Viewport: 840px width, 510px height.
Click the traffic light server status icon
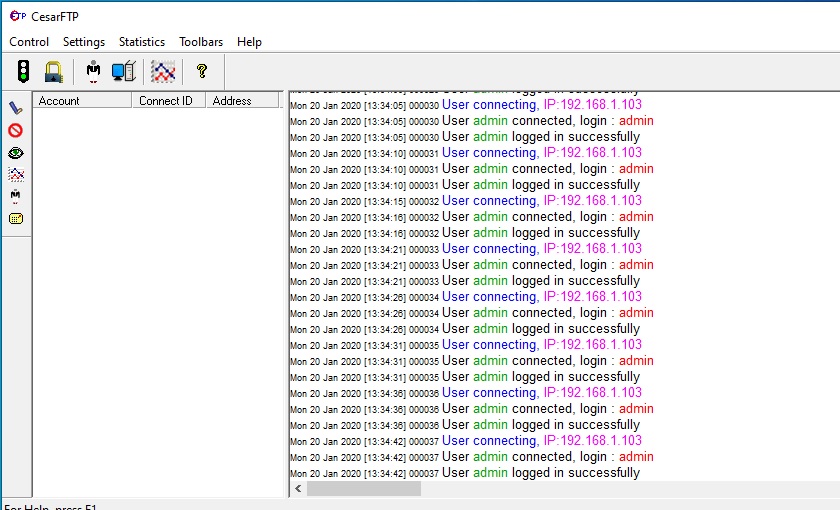(23, 71)
